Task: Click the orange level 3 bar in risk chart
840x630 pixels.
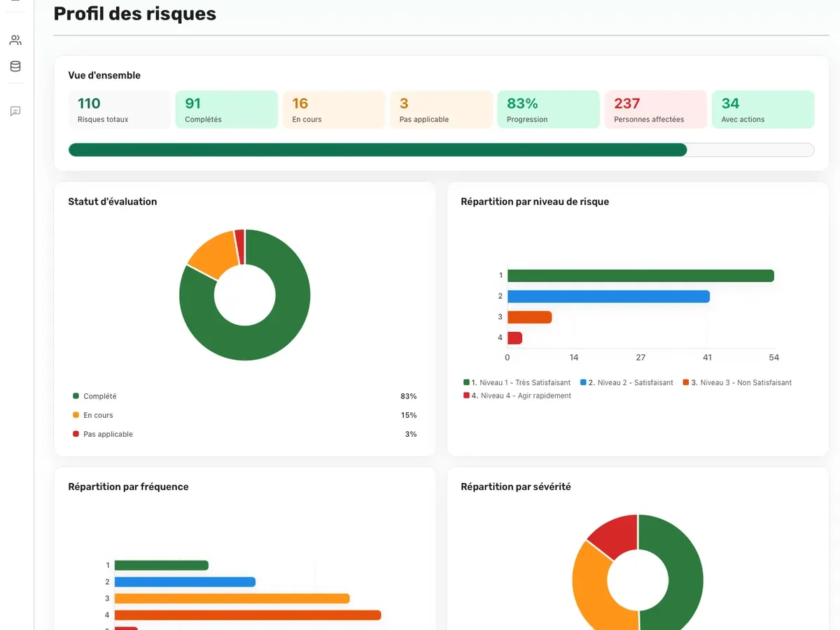Action: (x=529, y=317)
